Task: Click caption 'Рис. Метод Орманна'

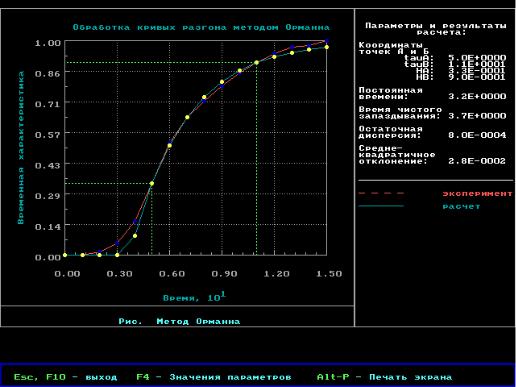Action: coord(179,321)
